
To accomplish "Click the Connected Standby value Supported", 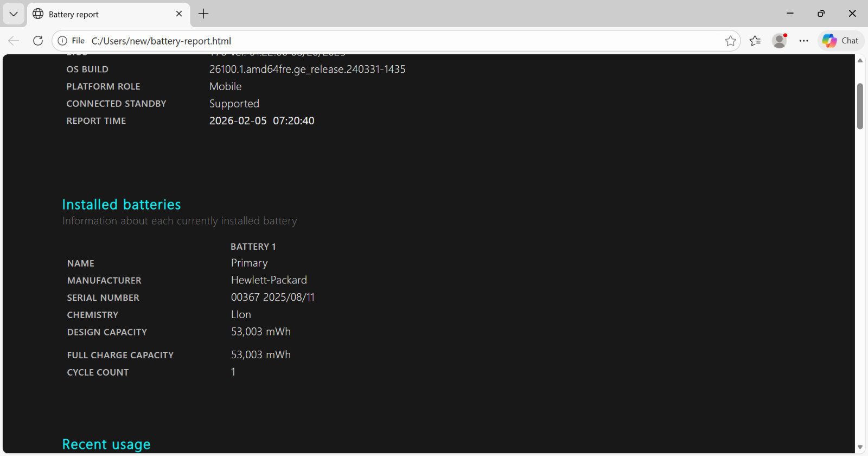I will point(234,104).
